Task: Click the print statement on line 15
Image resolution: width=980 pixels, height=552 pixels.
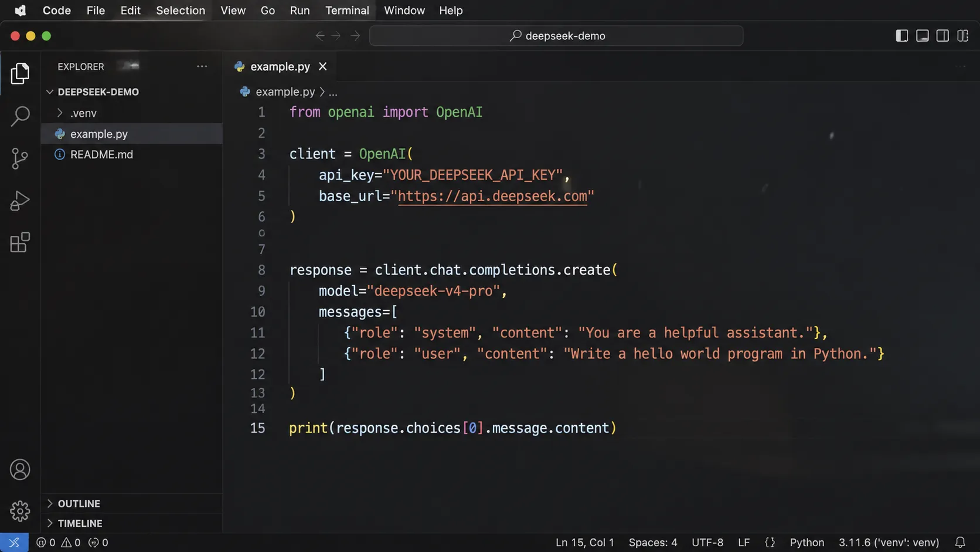Action: point(452,428)
